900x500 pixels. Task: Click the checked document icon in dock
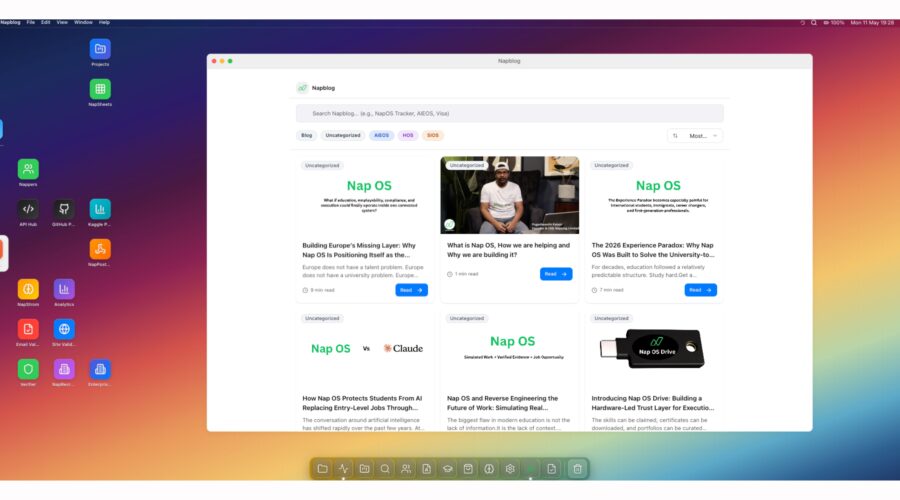pyautogui.click(x=551, y=468)
